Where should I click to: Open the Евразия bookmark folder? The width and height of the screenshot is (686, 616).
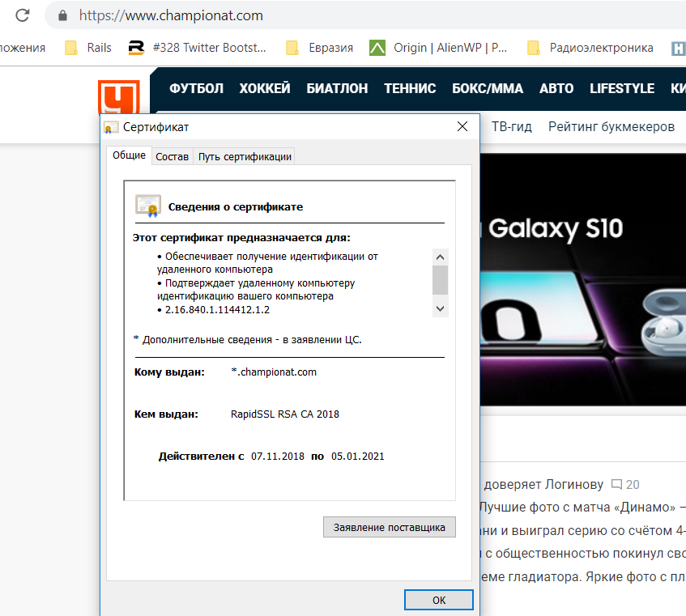[320, 48]
